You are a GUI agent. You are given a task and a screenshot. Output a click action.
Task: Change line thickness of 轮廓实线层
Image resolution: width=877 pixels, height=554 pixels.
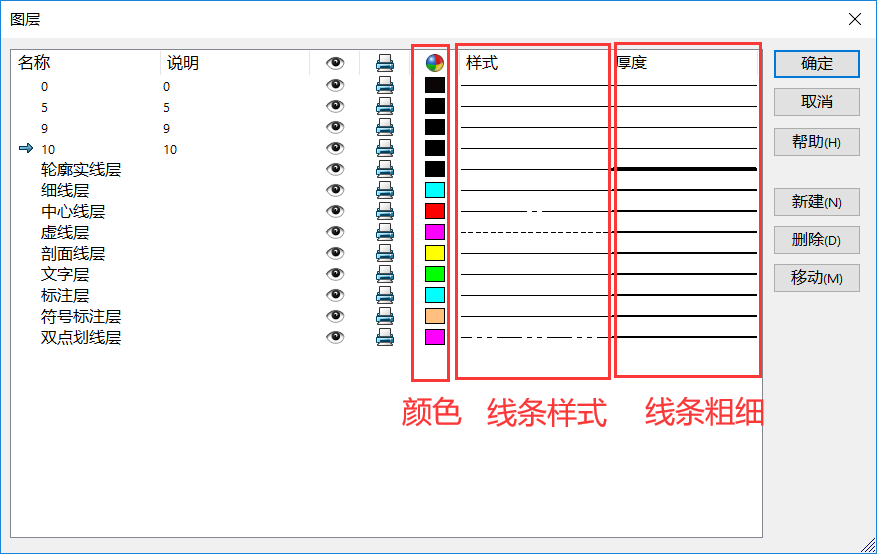(x=685, y=169)
